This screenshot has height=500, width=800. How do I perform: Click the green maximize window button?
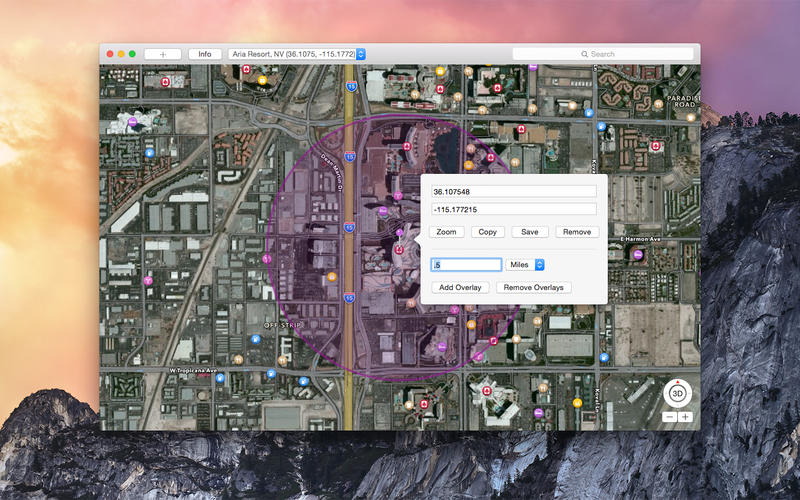132,54
